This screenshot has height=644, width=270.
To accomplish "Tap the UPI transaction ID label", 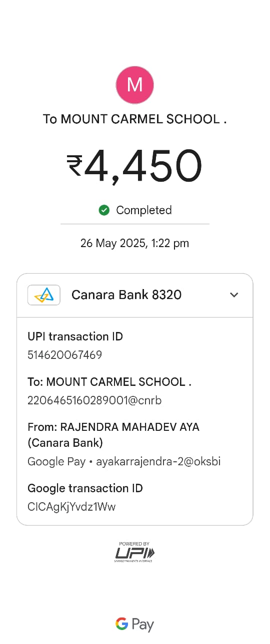I will 75,336.
